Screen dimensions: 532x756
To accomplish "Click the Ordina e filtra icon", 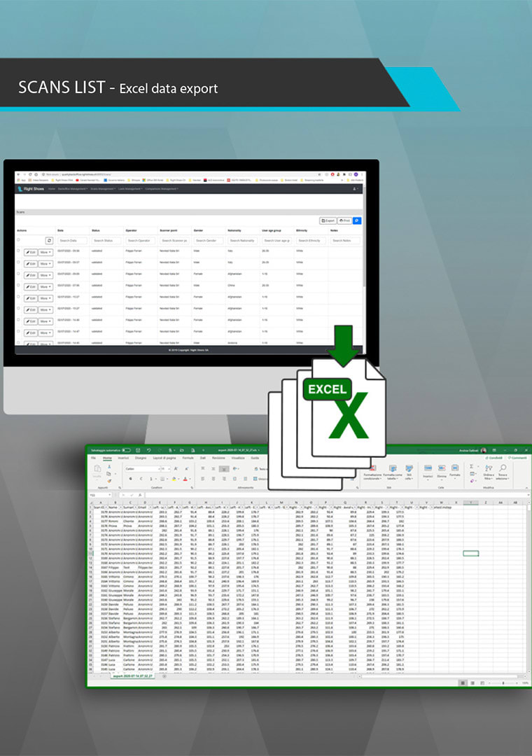I will [487, 468].
